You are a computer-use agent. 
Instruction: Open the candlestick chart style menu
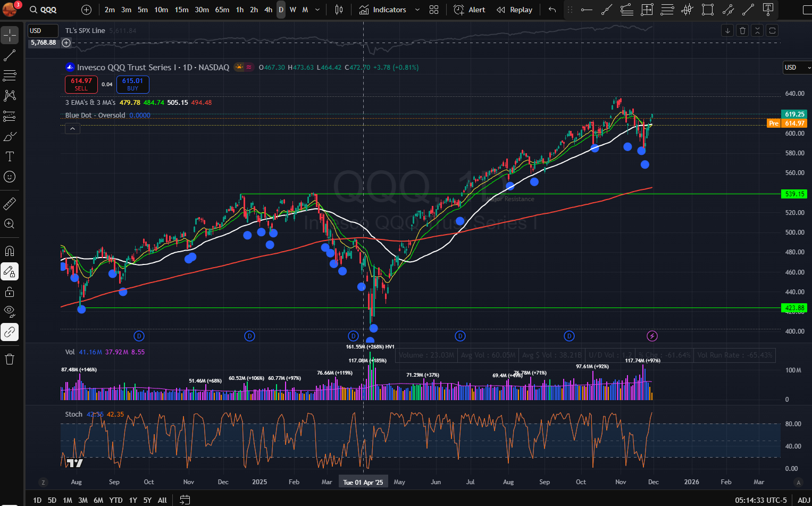(x=339, y=10)
